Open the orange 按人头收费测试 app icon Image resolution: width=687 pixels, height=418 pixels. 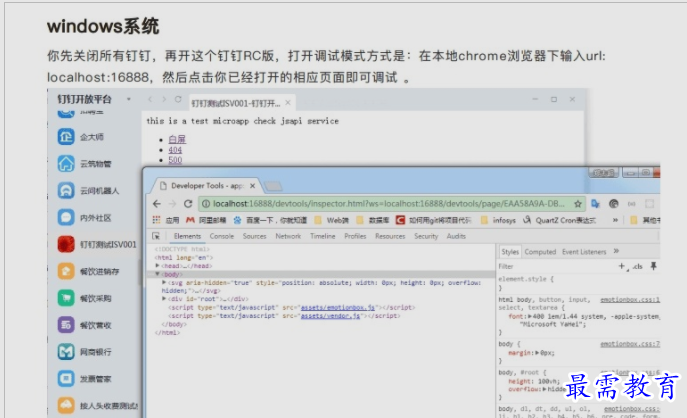[66, 405]
